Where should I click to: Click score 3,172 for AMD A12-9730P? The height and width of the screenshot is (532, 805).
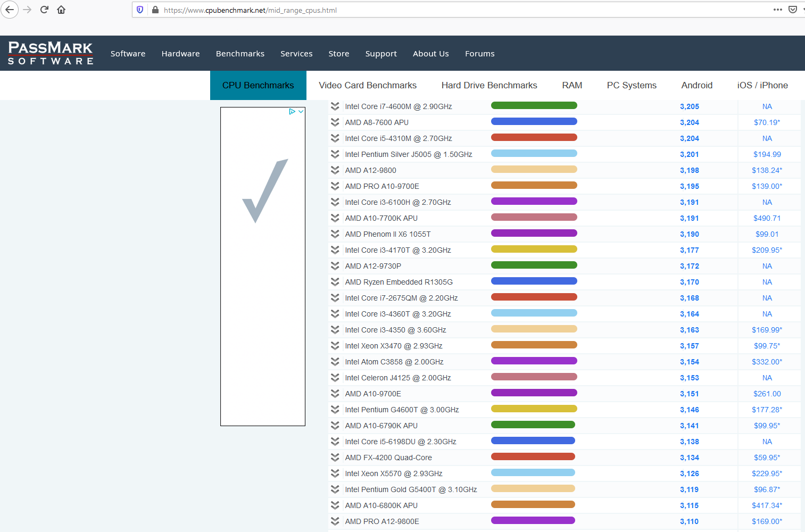[690, 266]
